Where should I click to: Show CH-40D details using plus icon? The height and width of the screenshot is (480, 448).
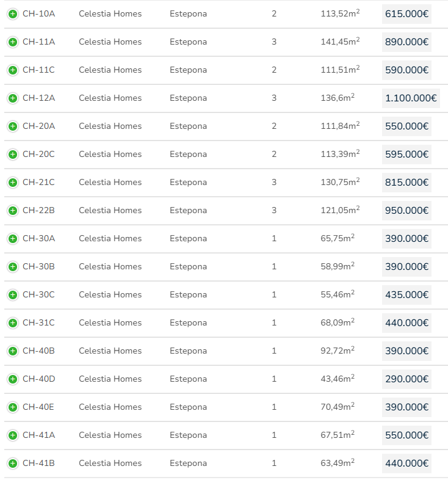13,379
